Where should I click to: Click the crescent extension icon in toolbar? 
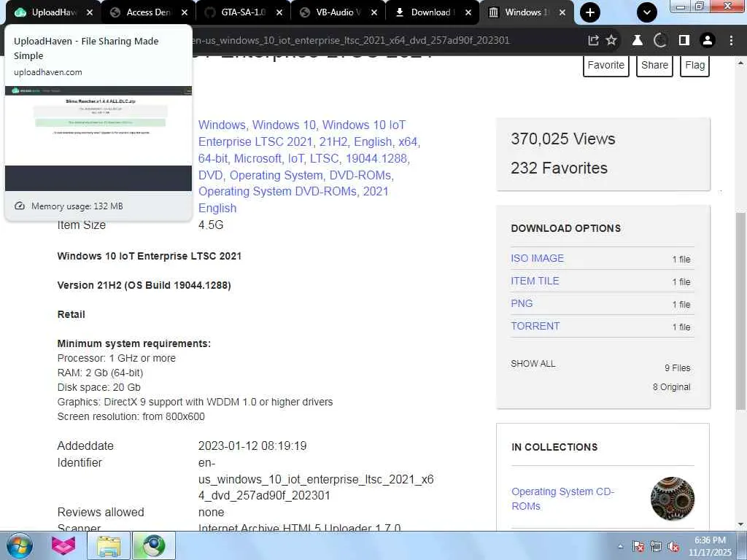pyautogui.click(x=660, y=41)
